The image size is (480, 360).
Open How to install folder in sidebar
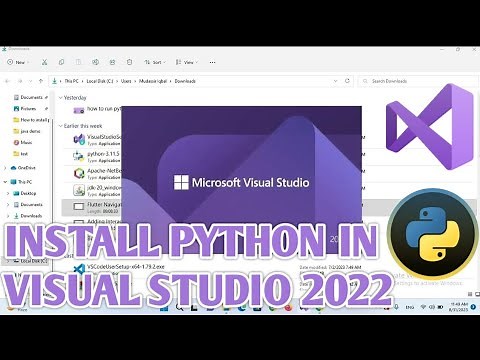(x=31, y=120)
